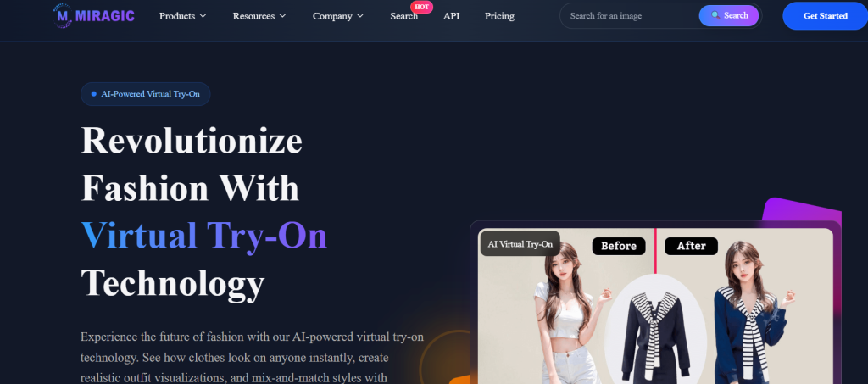868x384 pixels.
Task: Click the blue dot in AI-Powered badge
Action: tap(93, 94)
